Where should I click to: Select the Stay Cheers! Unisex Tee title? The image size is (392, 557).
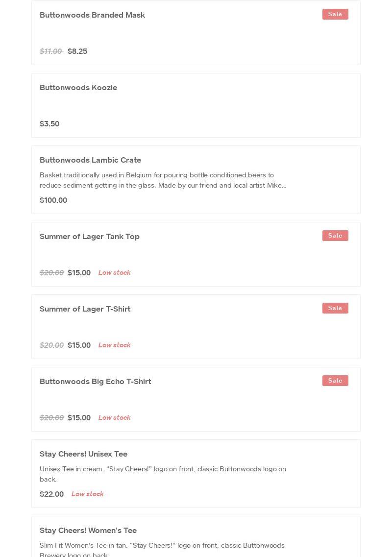83,454
